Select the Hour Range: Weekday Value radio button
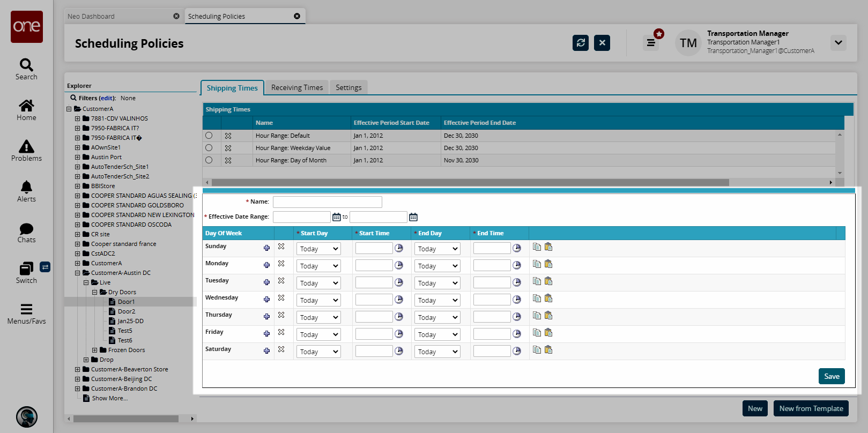 point(209,148)
